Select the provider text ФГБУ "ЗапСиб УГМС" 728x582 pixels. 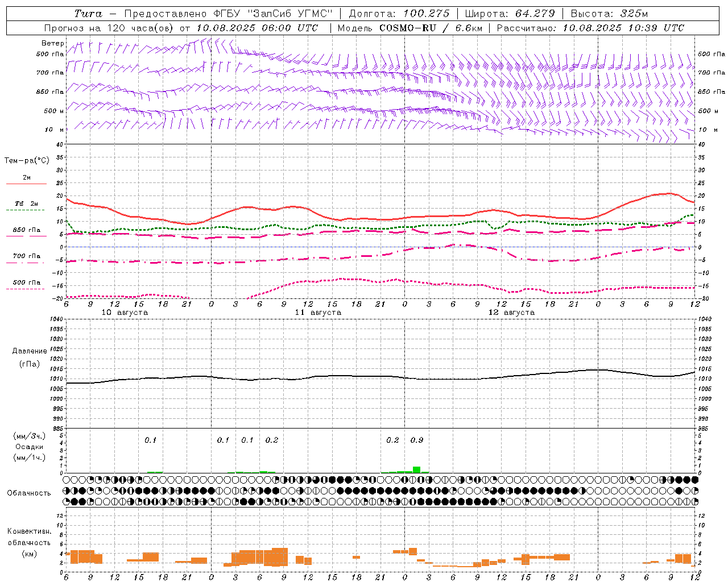[273, 14]
